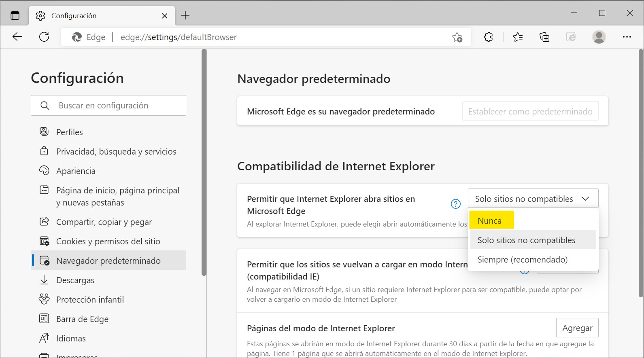This screenshot has width=644, height=358.
Task: Open Página de inicio, página principal section
Action: coord(108,196)
